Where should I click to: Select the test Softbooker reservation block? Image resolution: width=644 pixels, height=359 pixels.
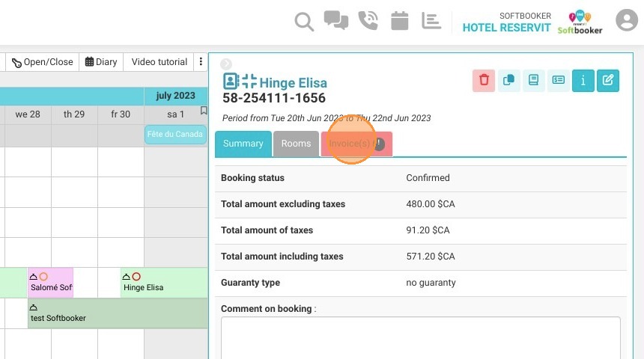tap(118, 313)
